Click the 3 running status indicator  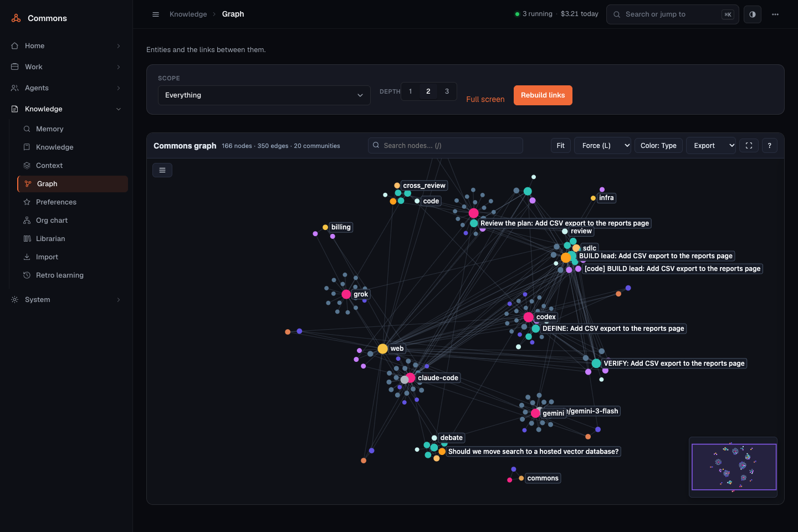click(534, 14)
